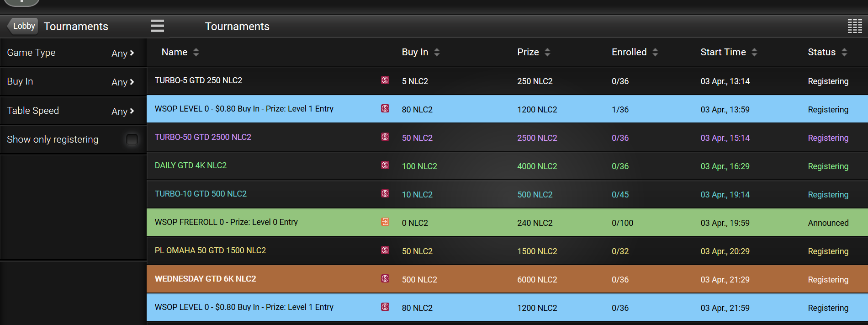Open PL OMAHA 50 GTD 1500 tournament
The image size is (868, 325).
pos(210,250)
